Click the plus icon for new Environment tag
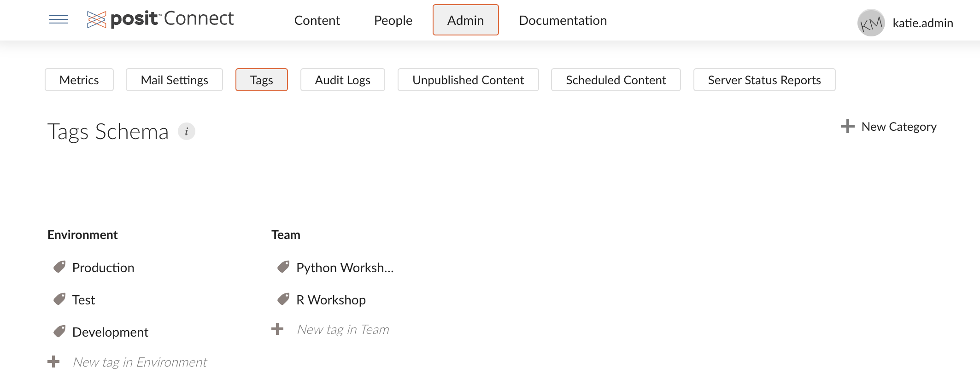 (53, 362)
